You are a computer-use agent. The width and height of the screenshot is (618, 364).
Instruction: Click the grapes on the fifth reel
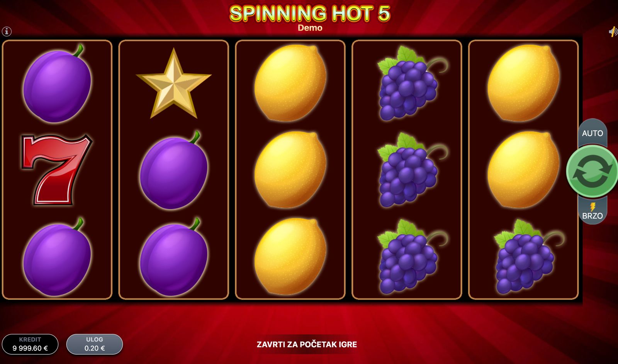(526, 257)
